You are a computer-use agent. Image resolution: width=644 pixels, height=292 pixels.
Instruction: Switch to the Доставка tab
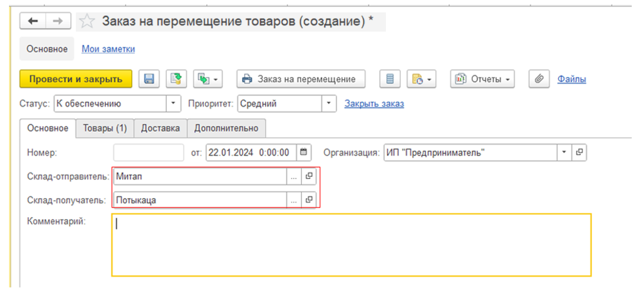tap(161, 128)
